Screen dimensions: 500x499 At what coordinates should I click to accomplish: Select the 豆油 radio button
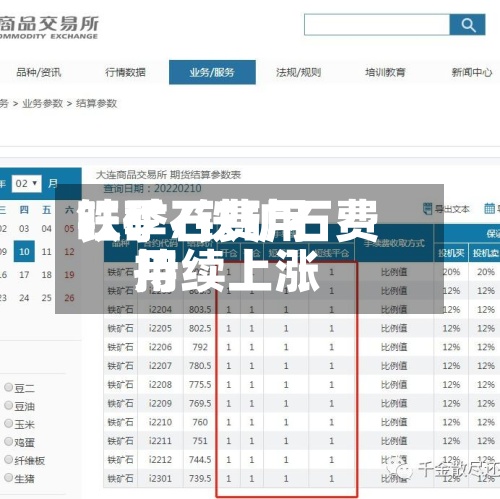tap(8, 405)
